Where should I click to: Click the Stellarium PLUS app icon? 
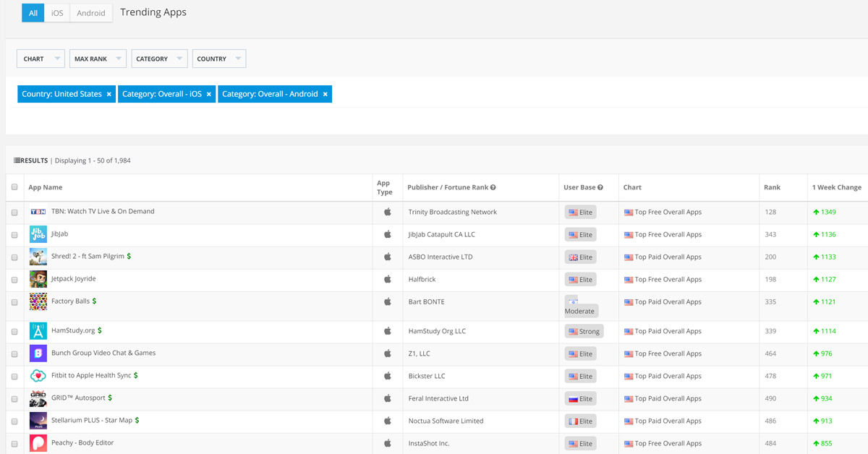coord(38,421)
